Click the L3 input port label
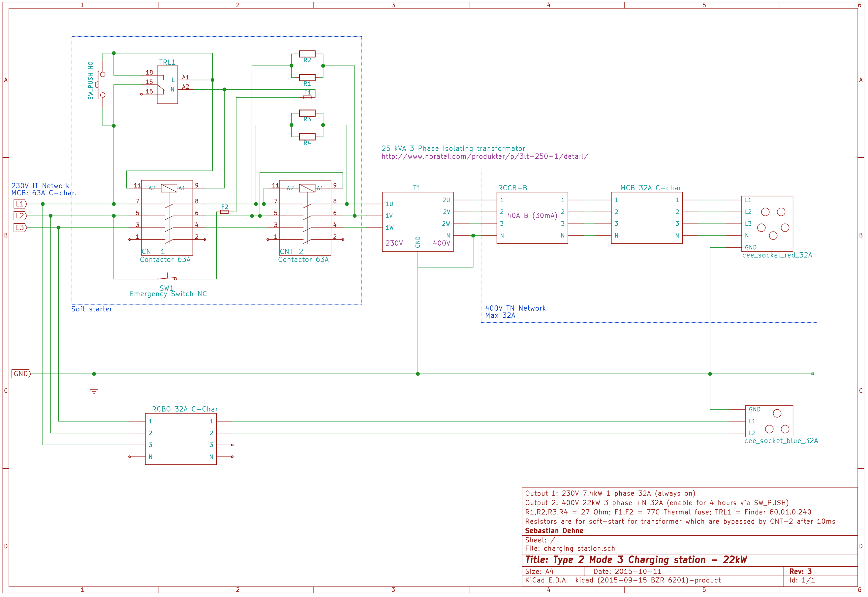Screen dimensions: 868x597 (20, 228)
